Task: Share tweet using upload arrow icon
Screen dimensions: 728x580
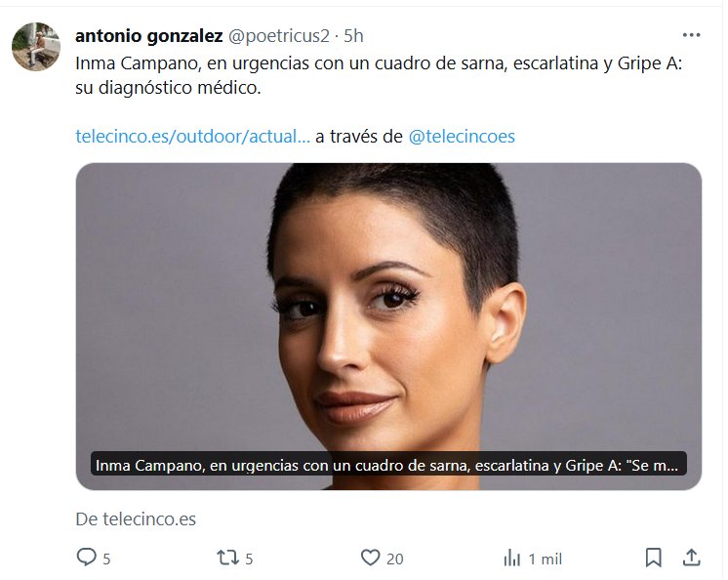Action: tap(691, 558)
